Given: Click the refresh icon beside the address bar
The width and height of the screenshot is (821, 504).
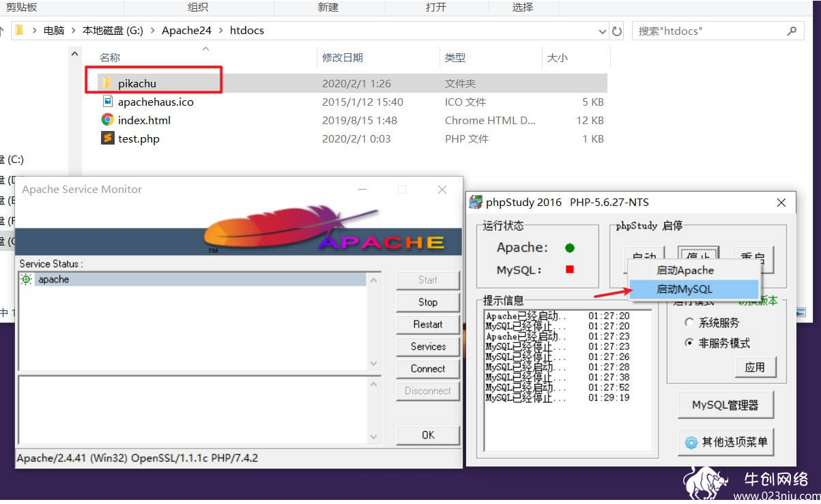Looking at the screenshot, I should (x=617, y=31).
